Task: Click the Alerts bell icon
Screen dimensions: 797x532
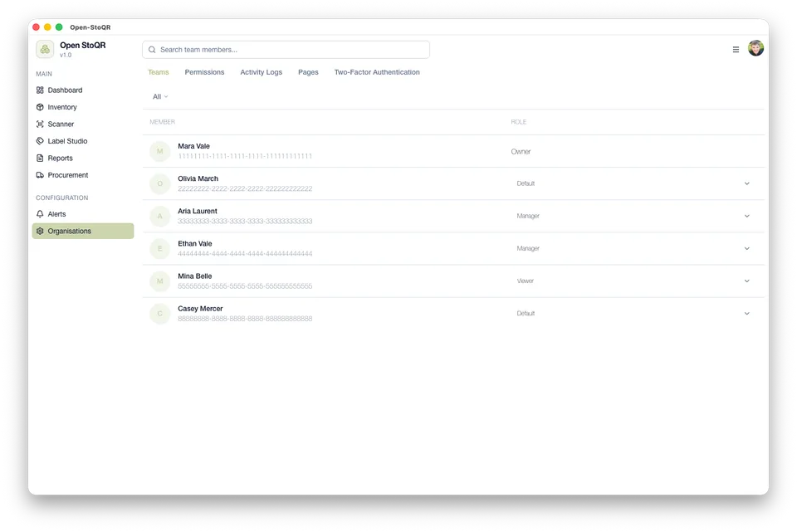Action: pyautogui.click(x=40, y=214)
